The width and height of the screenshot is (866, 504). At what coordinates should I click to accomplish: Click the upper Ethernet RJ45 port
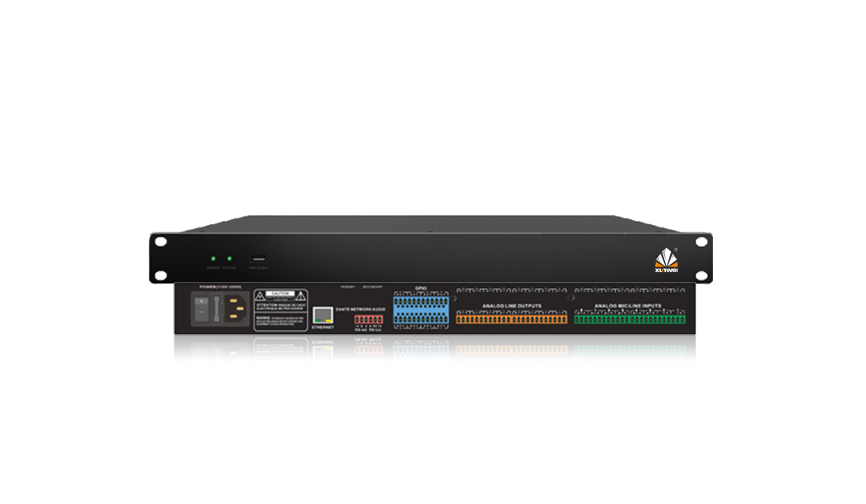point(323,316)
